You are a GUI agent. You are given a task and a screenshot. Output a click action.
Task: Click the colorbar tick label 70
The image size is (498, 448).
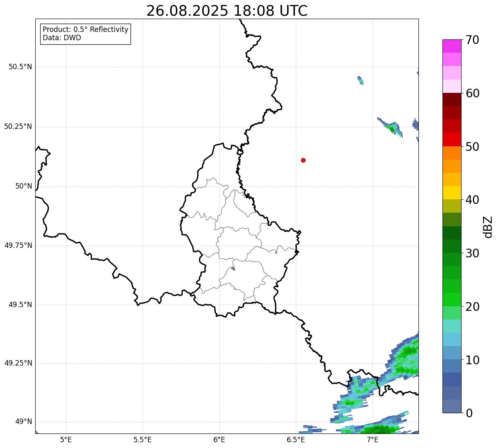point(472,40)
